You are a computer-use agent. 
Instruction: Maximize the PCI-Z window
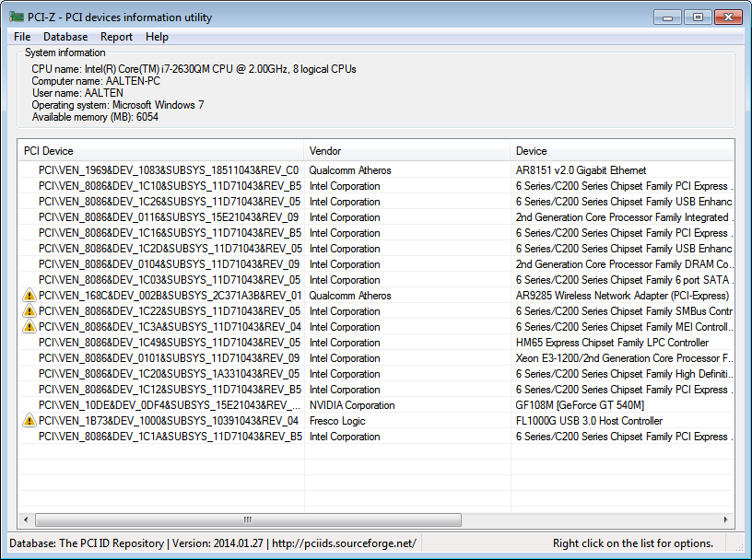[698, 17]
